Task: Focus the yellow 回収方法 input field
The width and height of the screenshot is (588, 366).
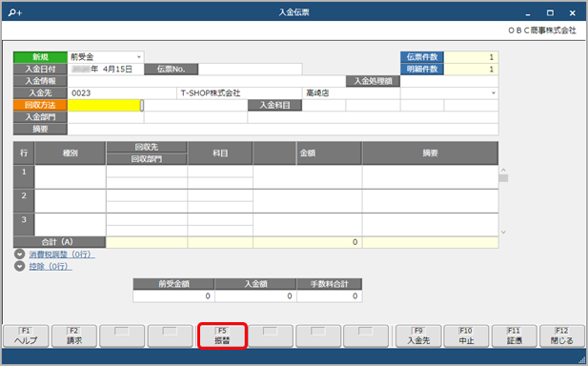Action: 104,106
